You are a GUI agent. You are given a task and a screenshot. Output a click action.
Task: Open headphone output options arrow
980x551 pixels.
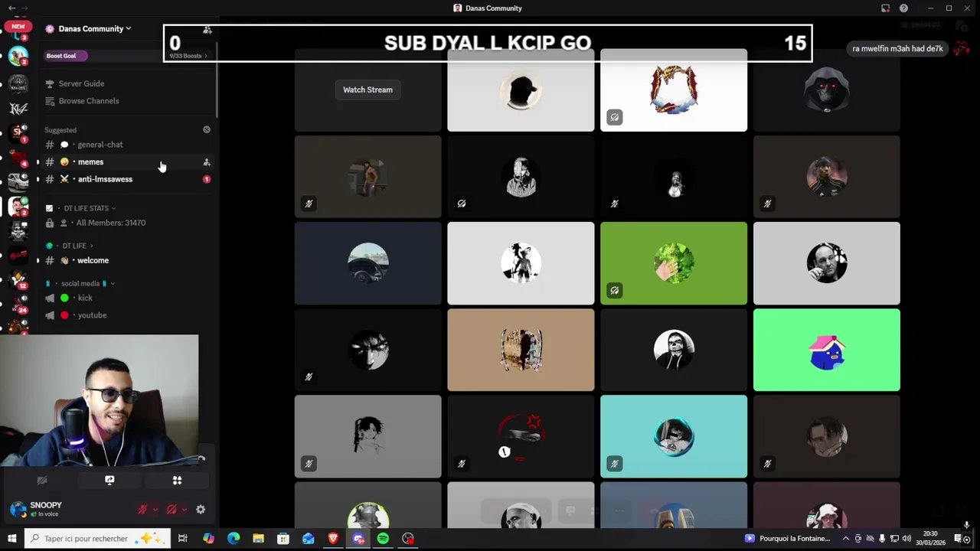pos(185,510)
